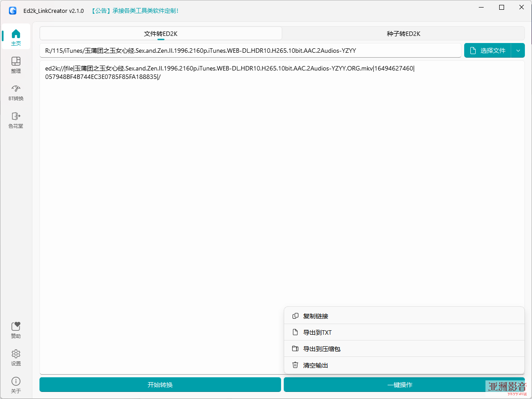The width and height of the screenshot is (532, 399).
Task: Minimize the Ed2k_LinkCreator window
Action: (481, 7)
